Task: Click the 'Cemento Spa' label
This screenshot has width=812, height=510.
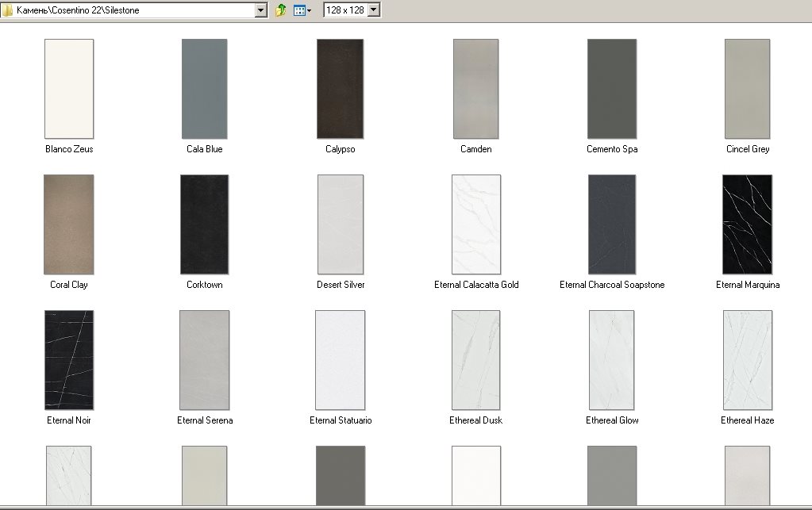Action: pyautogui.click(x=612, y=149)
